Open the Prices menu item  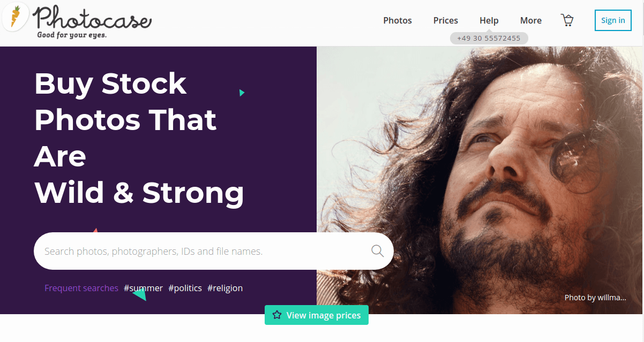click(446, 20)
